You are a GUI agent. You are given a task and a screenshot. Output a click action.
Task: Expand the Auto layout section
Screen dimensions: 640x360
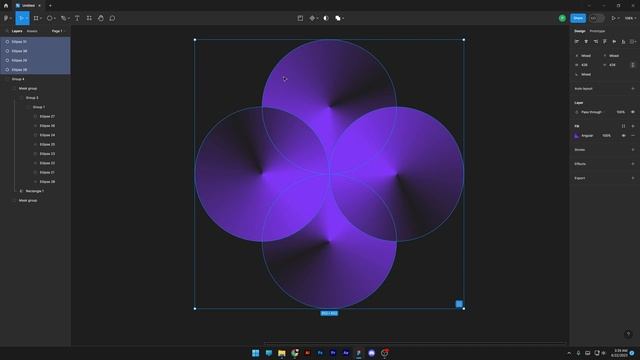pos(633,89)
